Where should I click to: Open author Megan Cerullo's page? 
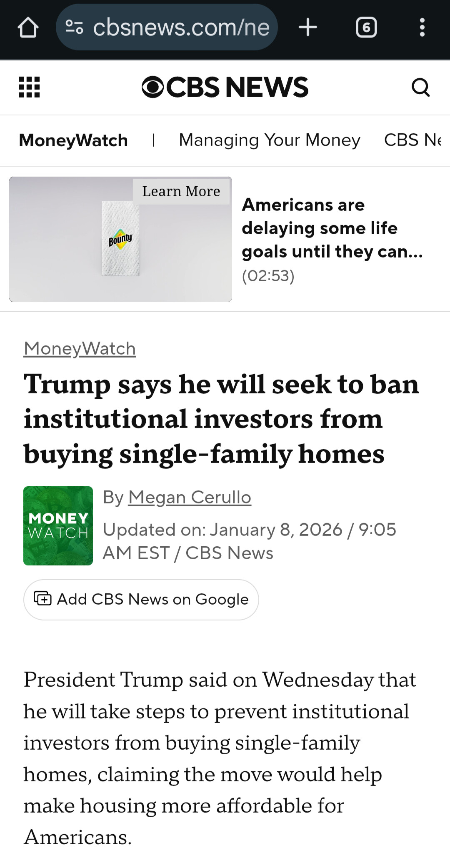tap(190, 497)
